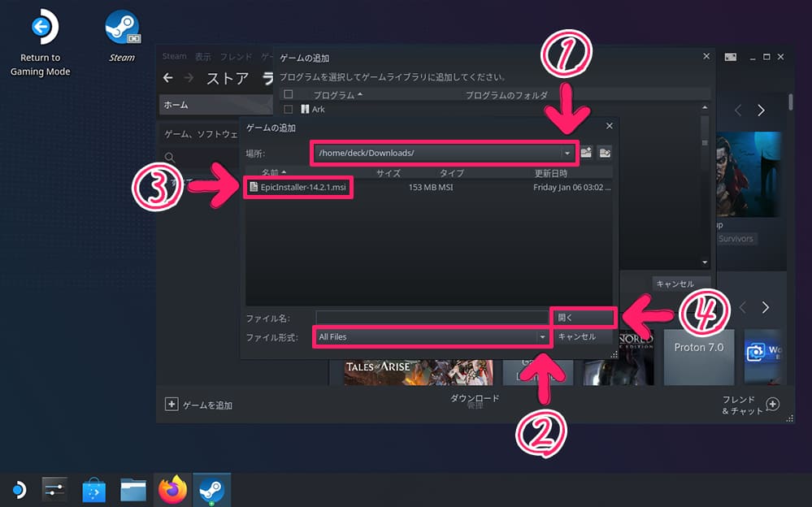Click the 更新日時 column header

550,173
